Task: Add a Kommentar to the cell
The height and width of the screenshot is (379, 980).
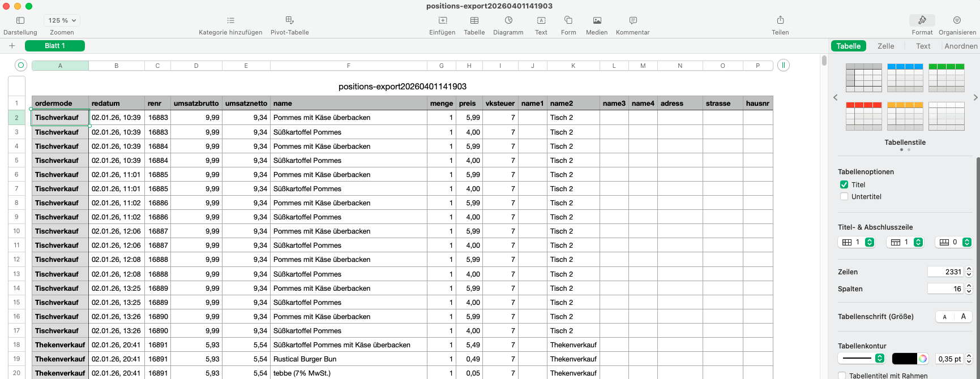Action: (633, 20)
